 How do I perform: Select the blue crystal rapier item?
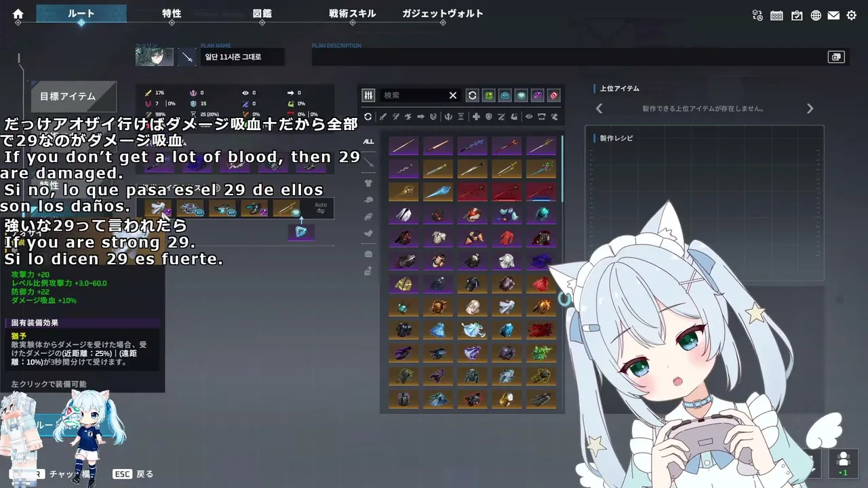tap(437, 192)
